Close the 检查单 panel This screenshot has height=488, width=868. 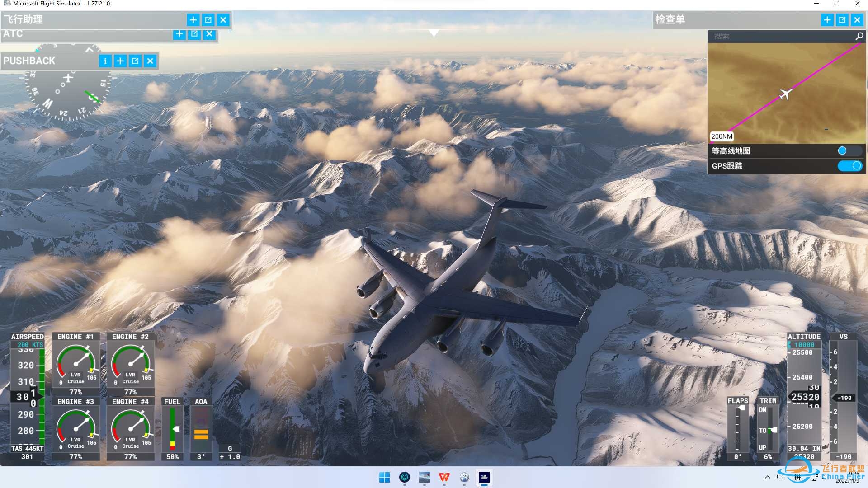click(x=857, y=20)
